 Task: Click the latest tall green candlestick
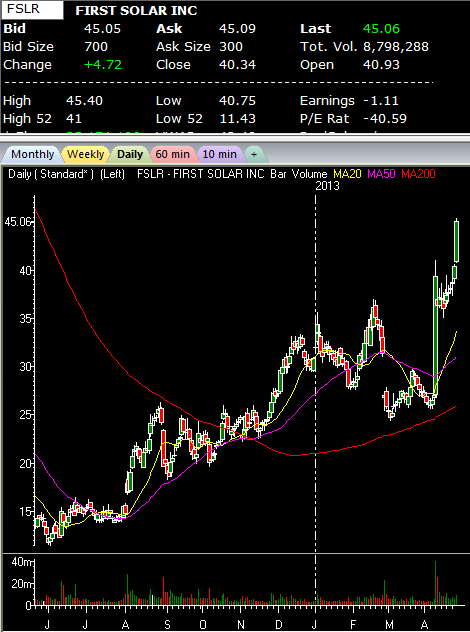point(457,242)
